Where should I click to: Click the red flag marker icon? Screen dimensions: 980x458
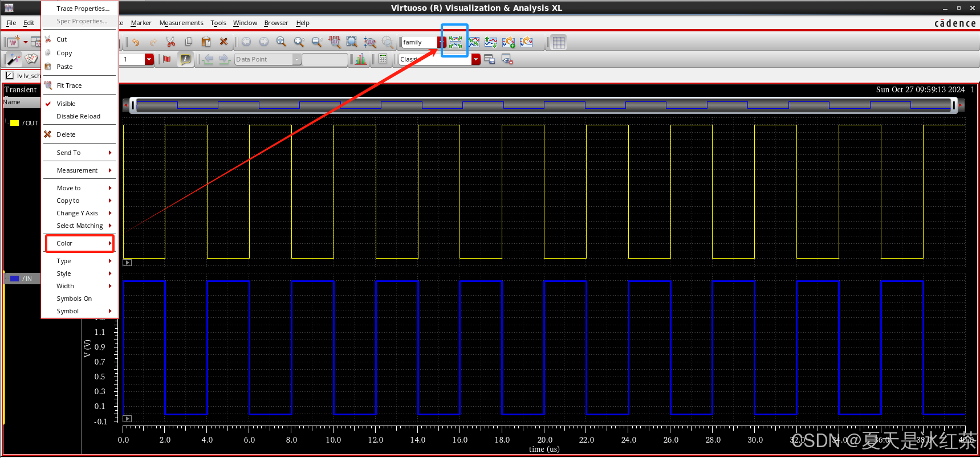pos(167,59)
